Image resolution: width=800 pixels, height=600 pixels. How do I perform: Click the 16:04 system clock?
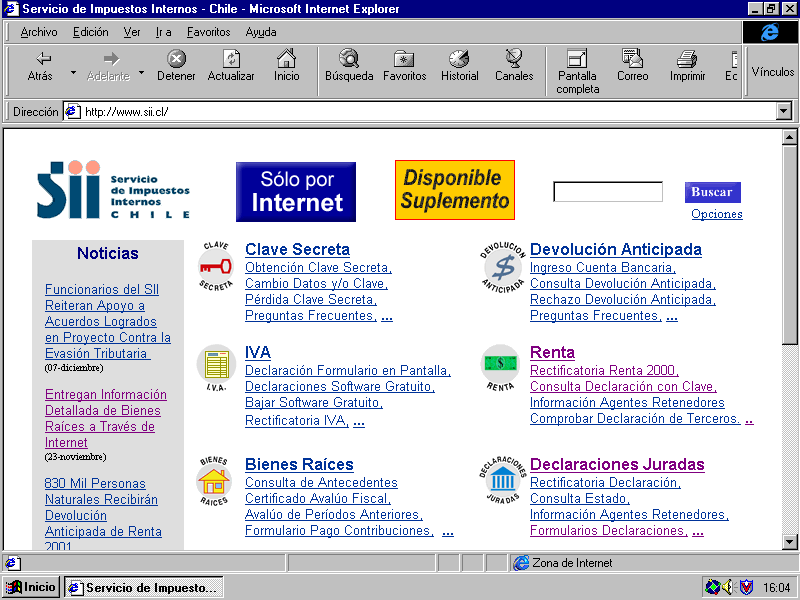pyautogui.click(x=777, y=588)
